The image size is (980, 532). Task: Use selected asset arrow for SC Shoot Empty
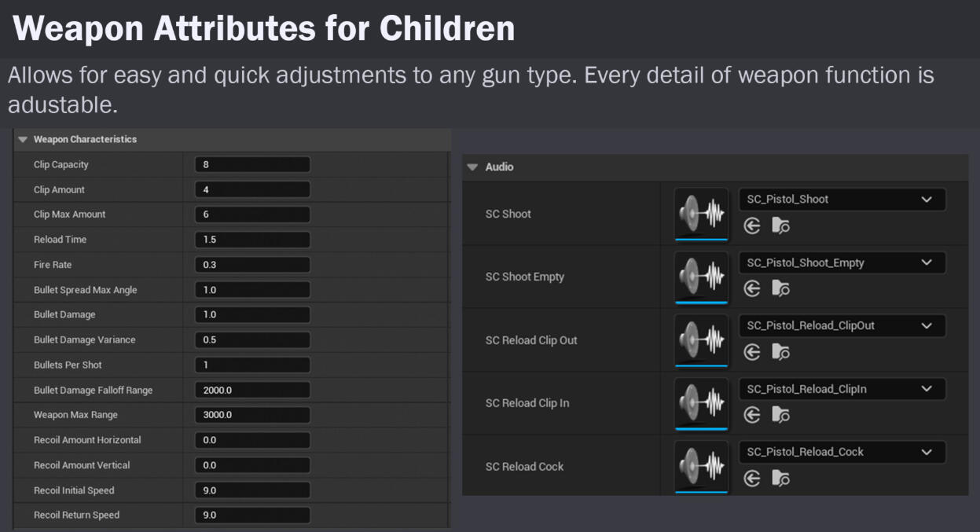(752, 289)
